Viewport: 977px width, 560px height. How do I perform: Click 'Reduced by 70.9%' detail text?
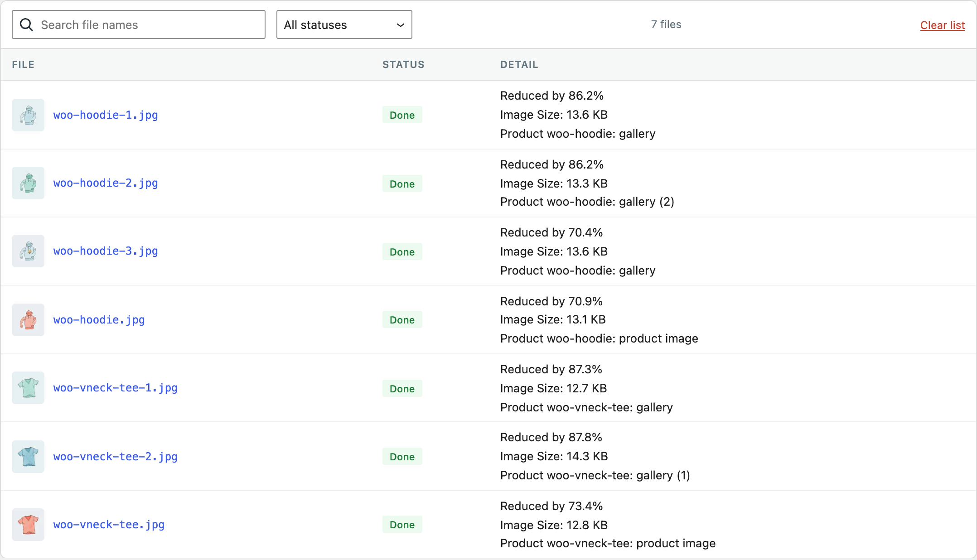551,301
